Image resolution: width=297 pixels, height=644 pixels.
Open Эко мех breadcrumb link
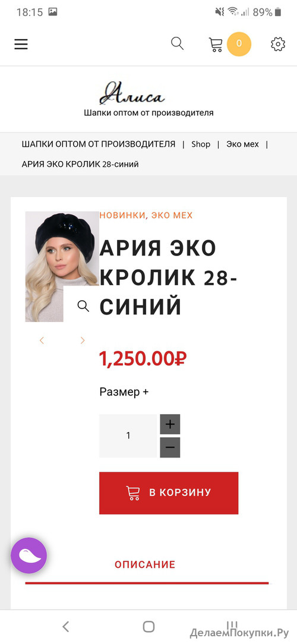tap(243, 144)
